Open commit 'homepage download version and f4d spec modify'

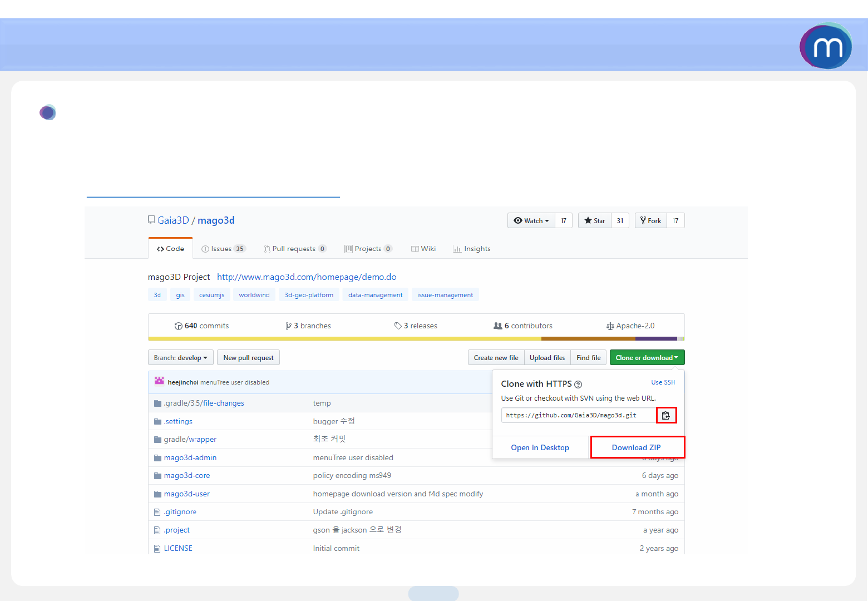pos(398,494)
